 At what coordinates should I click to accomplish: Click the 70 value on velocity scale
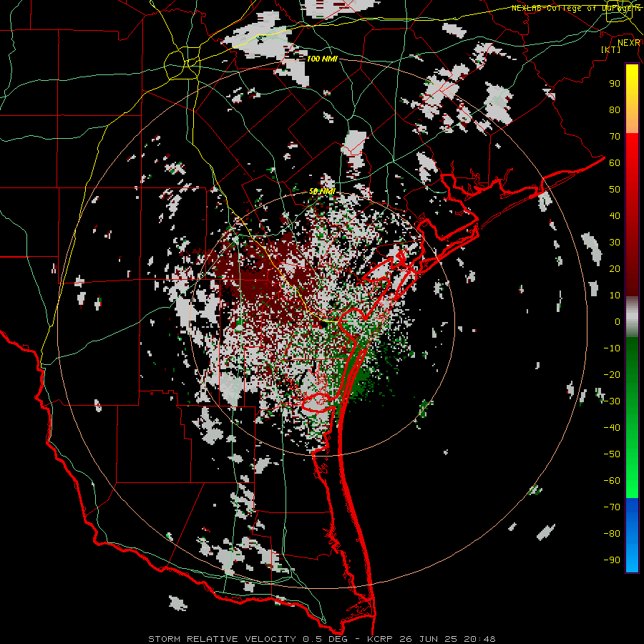click(x=615, y=137)
